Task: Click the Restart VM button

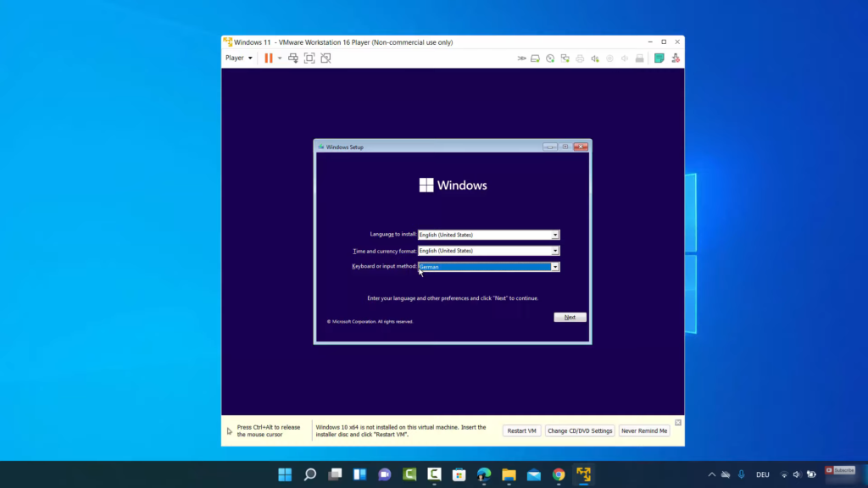Action: [521, 431]
